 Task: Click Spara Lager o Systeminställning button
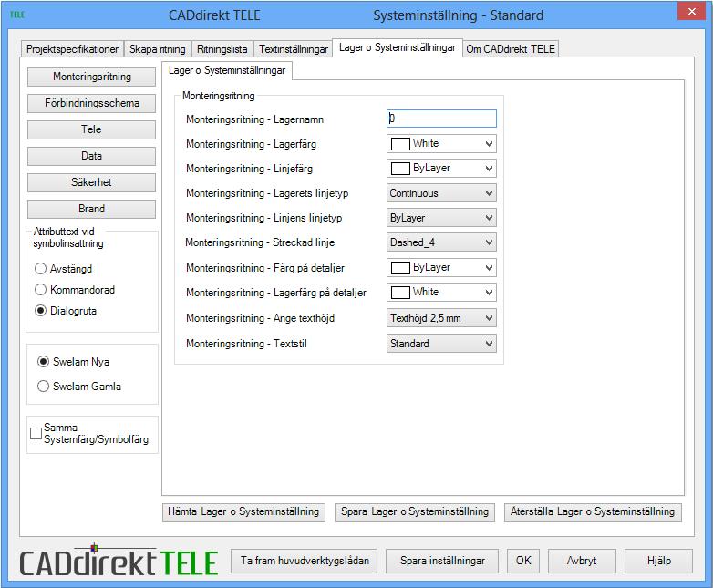pyautogui.click(x=415, y=512)
